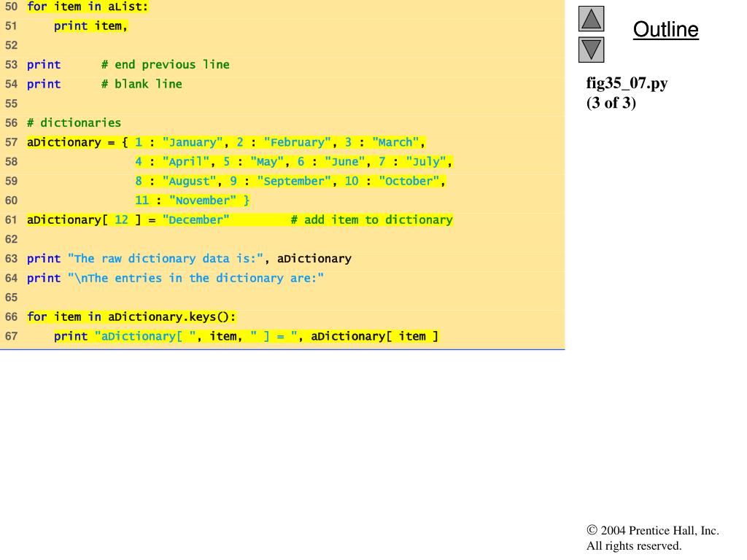Click the down arrow navigation icon
Viewport: 747px width, 560px height.
pyautogui.click(x=591, y=50)
